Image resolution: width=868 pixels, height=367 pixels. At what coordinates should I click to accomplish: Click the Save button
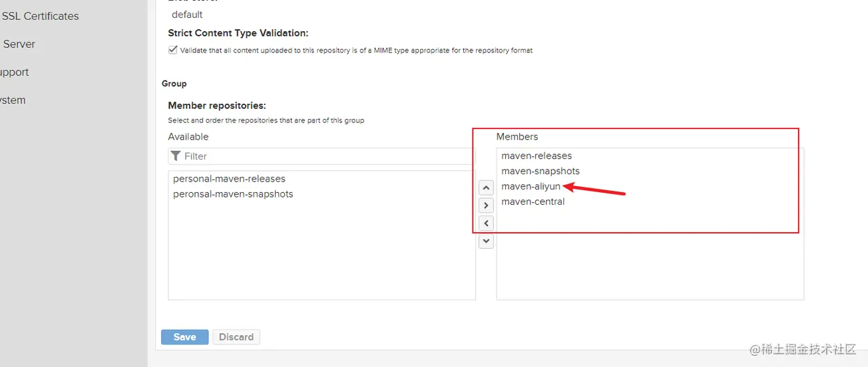185,337
